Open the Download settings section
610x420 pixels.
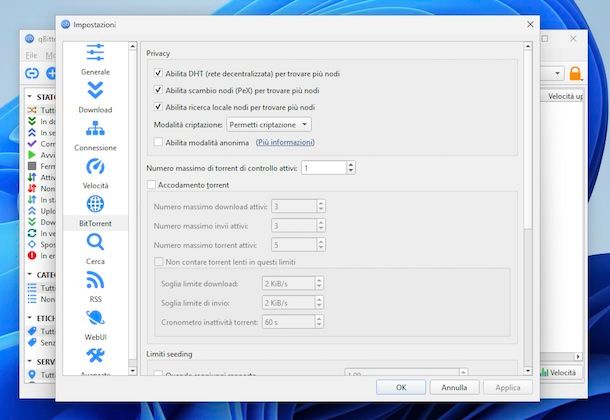tap(96, 96)
